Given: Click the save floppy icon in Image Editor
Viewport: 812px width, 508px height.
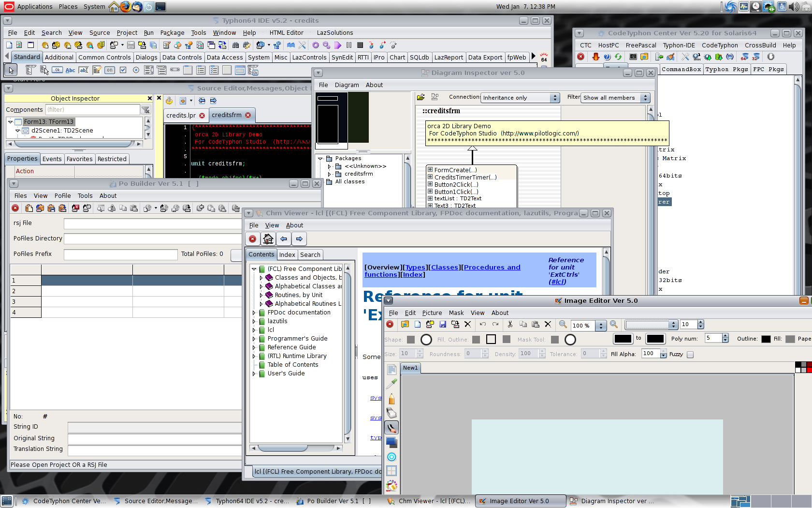Looking at the screenshot, I should click(442, 325).
